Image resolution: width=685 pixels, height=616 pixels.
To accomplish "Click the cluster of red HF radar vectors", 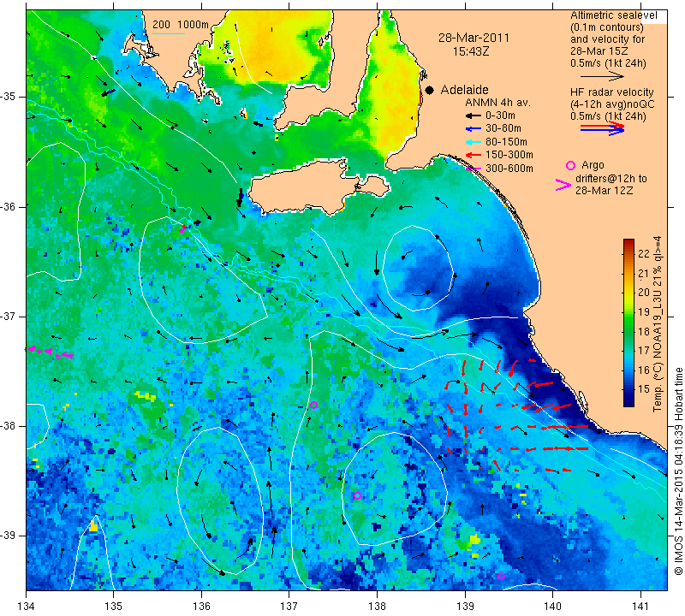I will click(x=515, y=415).
